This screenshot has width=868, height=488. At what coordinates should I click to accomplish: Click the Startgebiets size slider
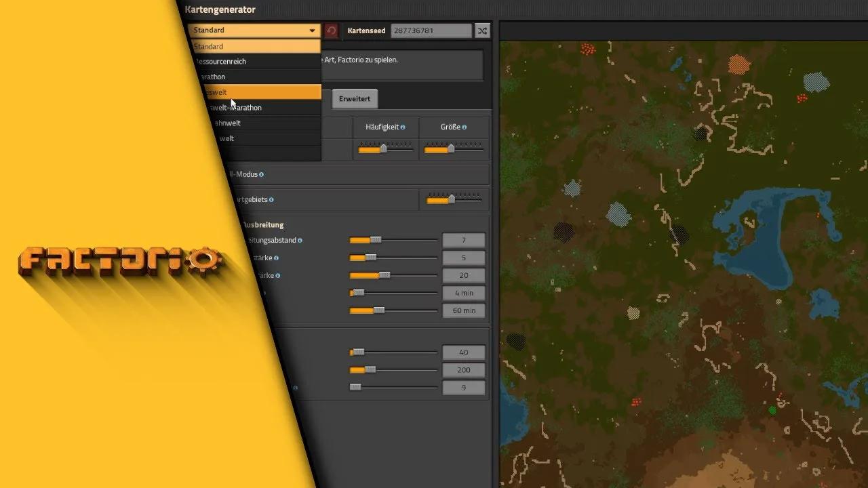(451, 199)
